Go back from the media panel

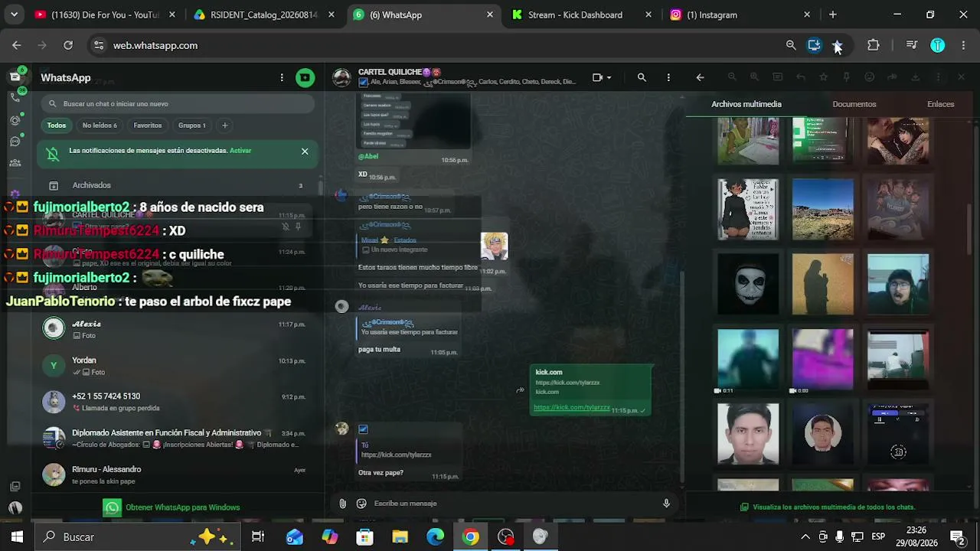(x=700, y=77)
